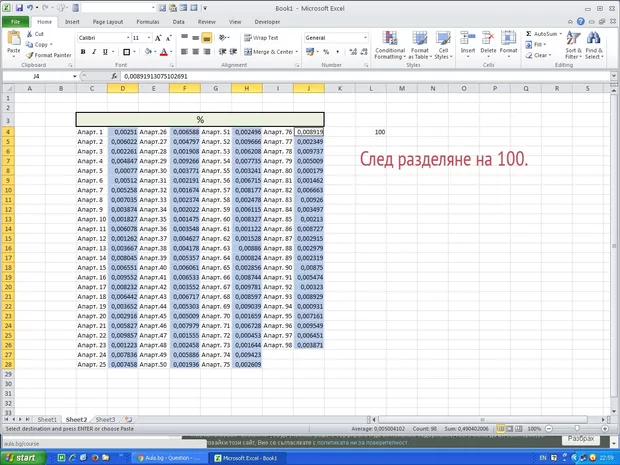Expand the General number format dropdown

pos(365,38)
